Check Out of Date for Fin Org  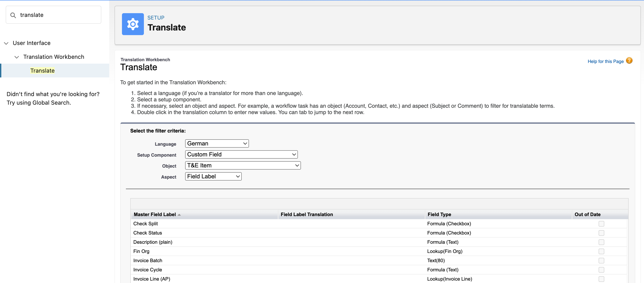coord(601,251)
